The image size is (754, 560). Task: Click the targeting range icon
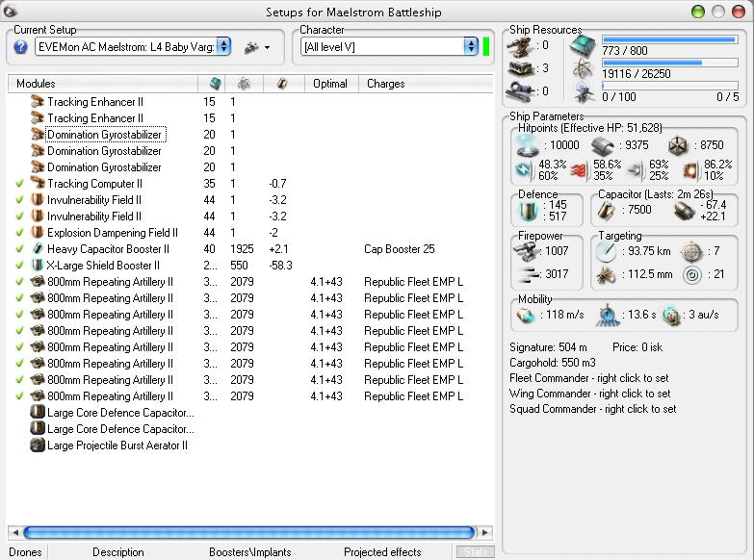point(606,252)
